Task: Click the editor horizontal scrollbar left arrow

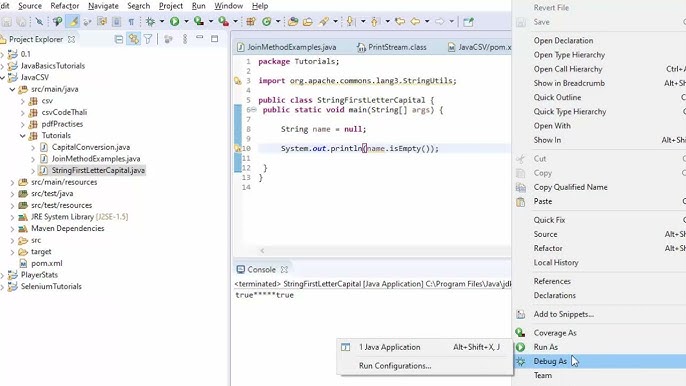Action: [262, 251]
